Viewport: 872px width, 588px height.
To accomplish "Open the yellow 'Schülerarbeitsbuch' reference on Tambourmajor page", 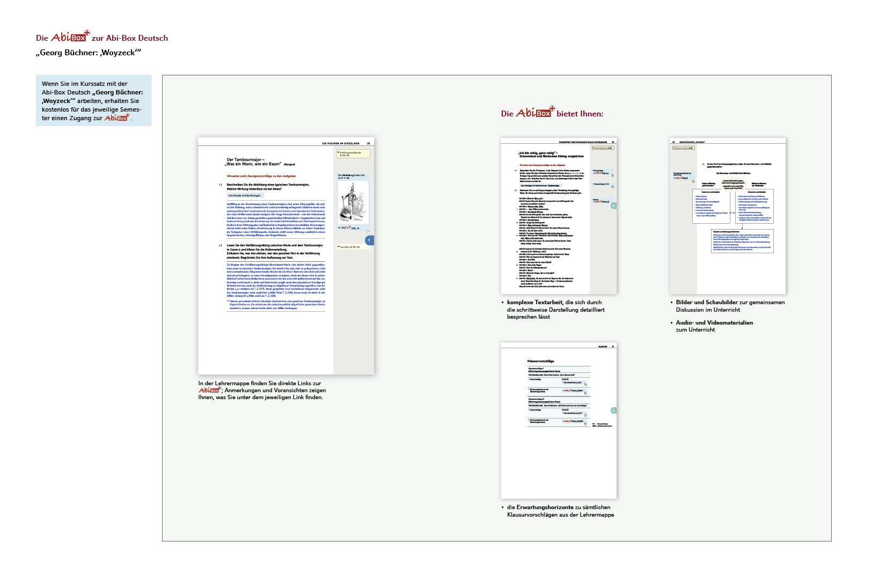I will pyautogui.click(x=353, y=154).
